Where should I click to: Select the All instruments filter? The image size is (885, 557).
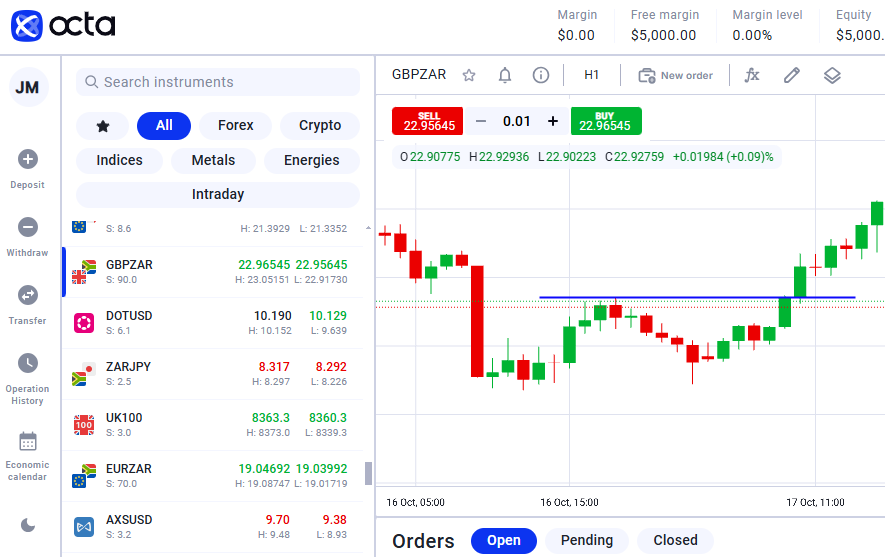coord(164,126)
